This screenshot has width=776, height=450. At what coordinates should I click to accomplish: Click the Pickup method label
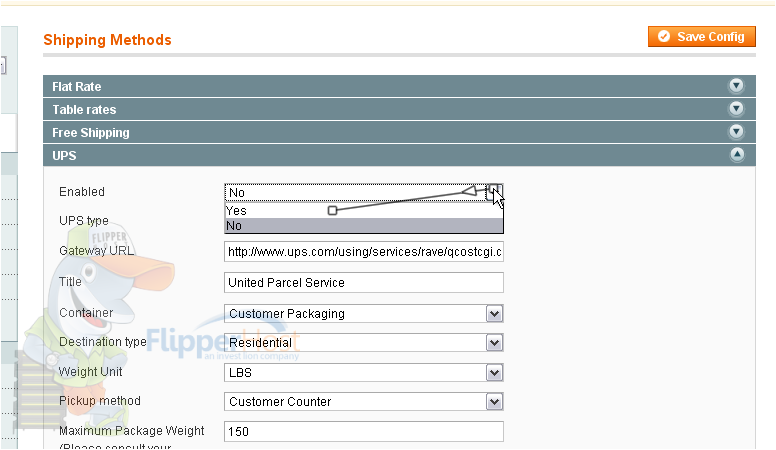click(99, 400)
